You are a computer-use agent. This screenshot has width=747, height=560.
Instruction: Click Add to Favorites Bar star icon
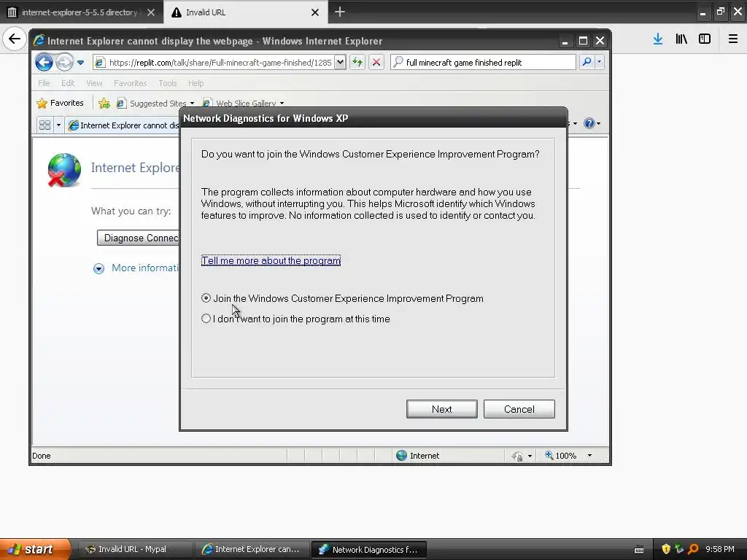[x=104, y=103]
